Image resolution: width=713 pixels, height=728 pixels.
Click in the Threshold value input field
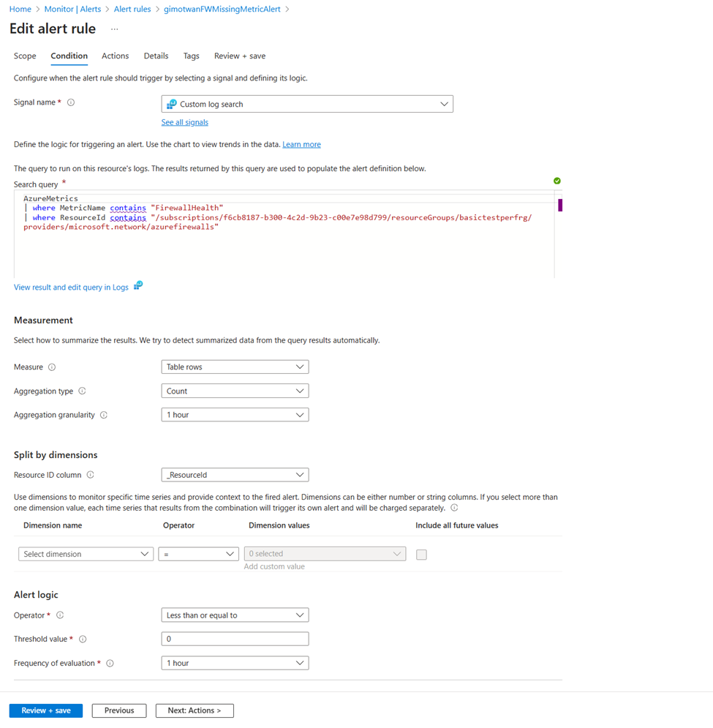click(x=235, y=639)
